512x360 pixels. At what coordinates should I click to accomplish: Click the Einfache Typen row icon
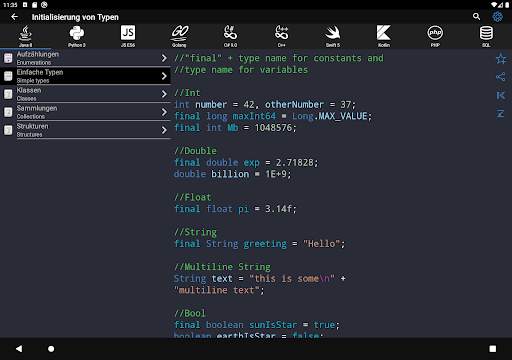[x=8, y=76]
